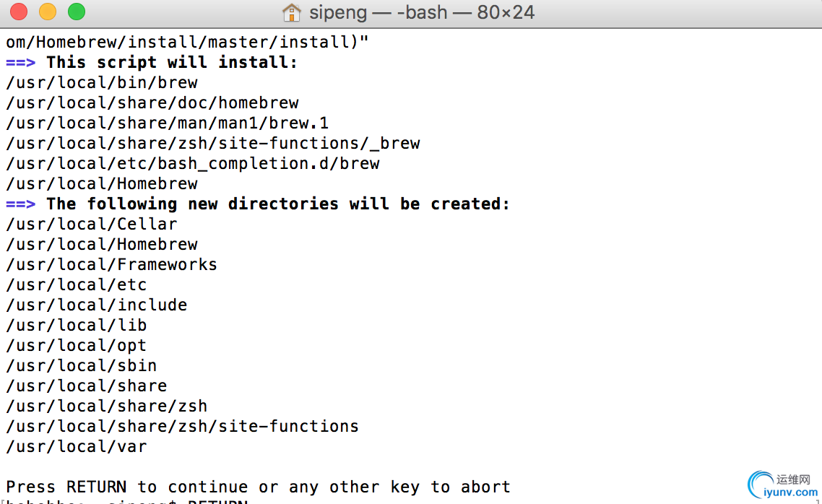Click the yellow minimize window button
Screen dimensions: 822x504
point(48,12)
